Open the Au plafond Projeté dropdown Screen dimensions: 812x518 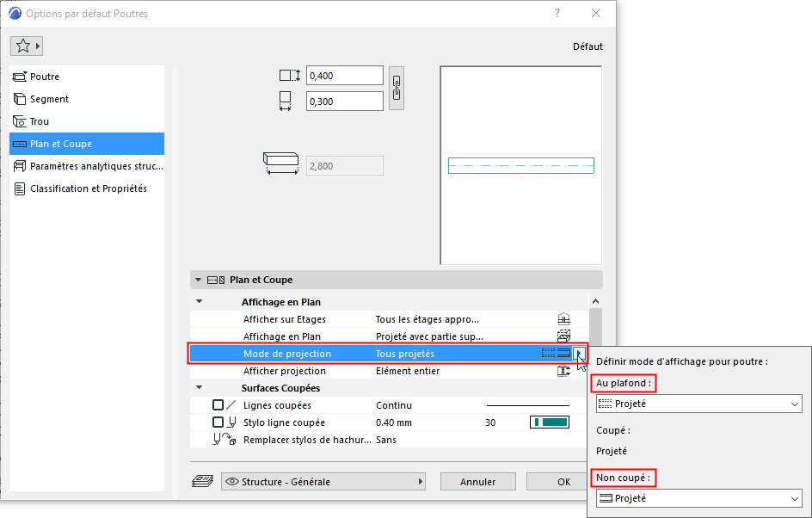coord(698,404)
